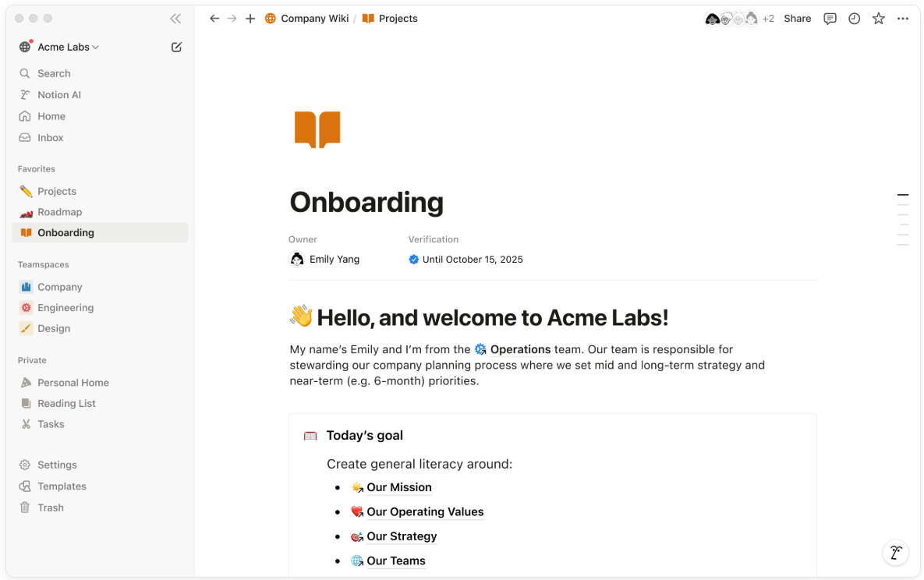Follow the Our Mission link
Screen dimensions: 924x580
coord(398,487)
